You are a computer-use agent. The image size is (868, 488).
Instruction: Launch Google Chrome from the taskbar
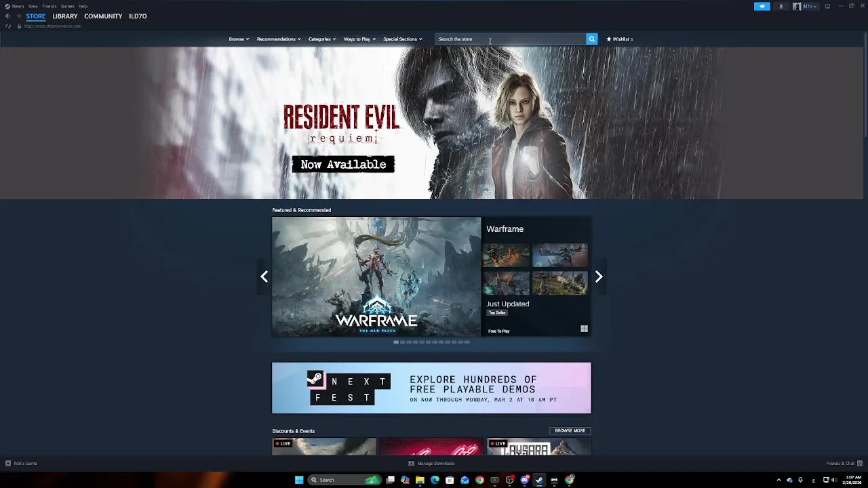479,480
